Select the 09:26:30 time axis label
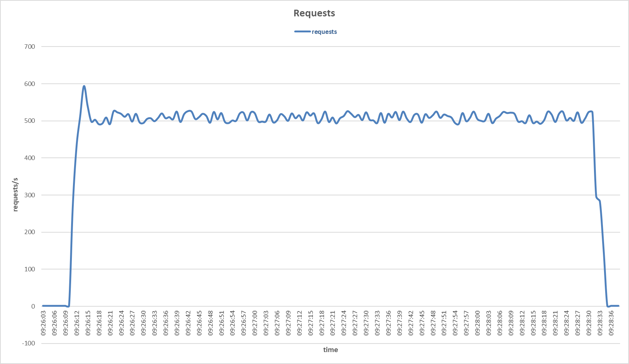The height and width of the screenshot is (364, 629). pyautogui.click(x=144, y=323)
